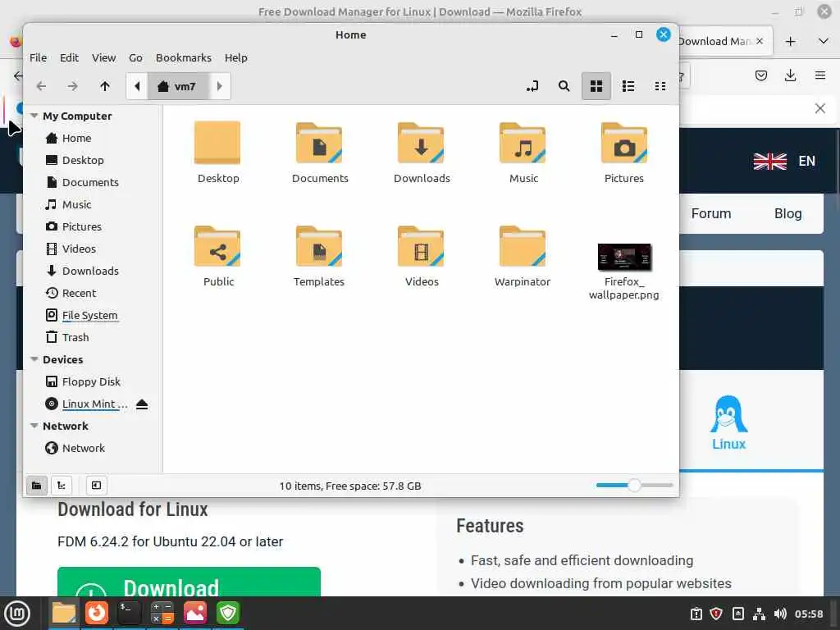The image size is (840, 630).
Task: Launch Terminal from the taskbar
Action: coord(129,614)
